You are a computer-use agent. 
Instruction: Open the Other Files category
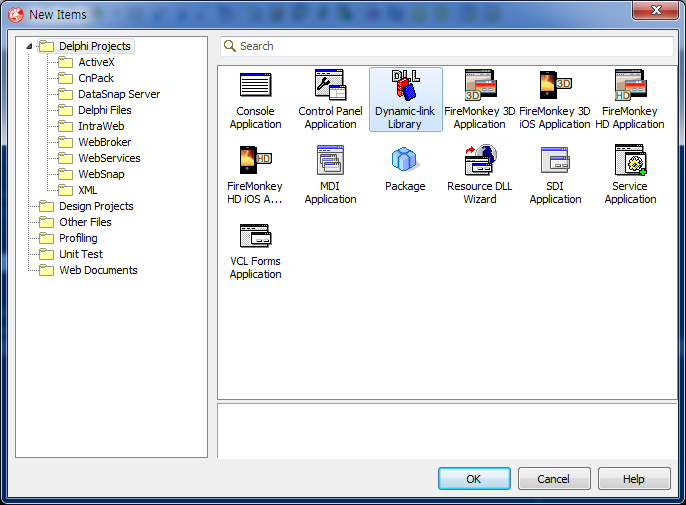pos(75,222)
